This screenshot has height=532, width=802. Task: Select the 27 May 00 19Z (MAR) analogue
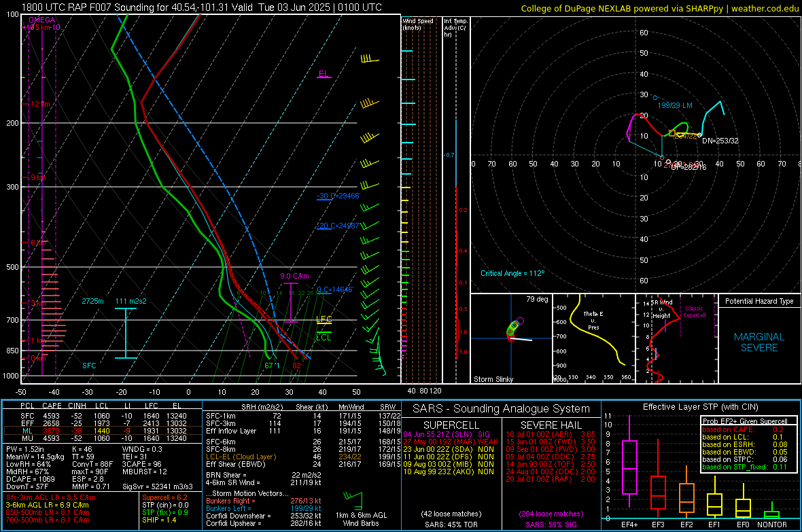450,442
